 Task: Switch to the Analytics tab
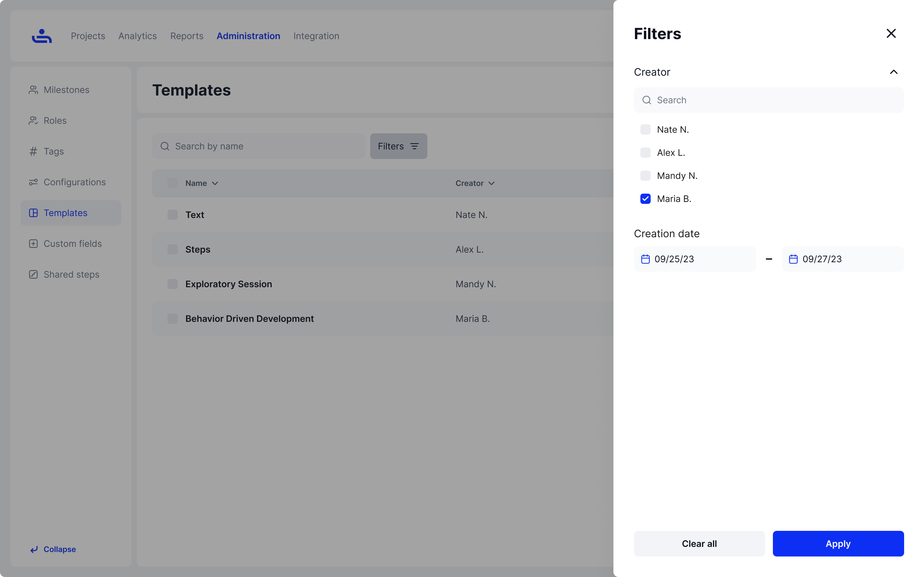point(137,36)
